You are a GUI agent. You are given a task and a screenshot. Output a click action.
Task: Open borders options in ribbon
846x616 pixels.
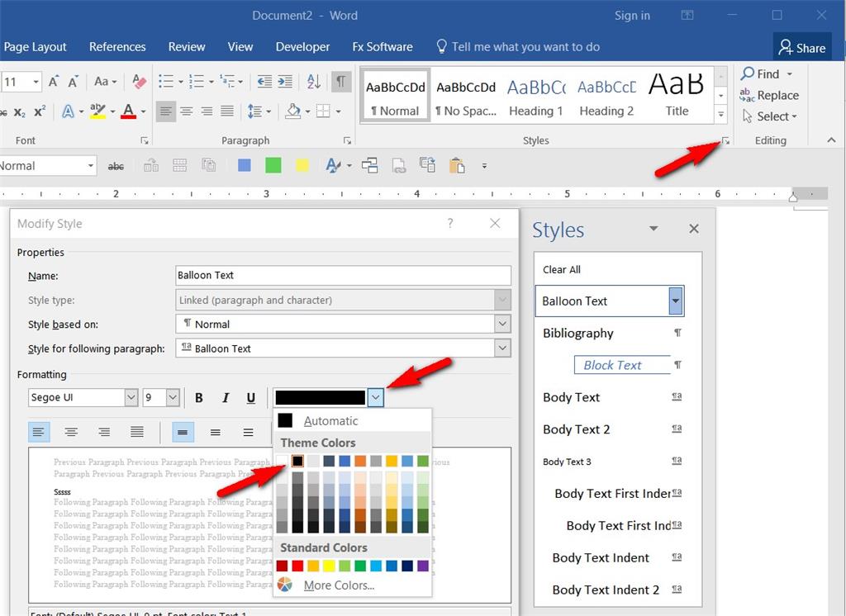click(323, 111)
